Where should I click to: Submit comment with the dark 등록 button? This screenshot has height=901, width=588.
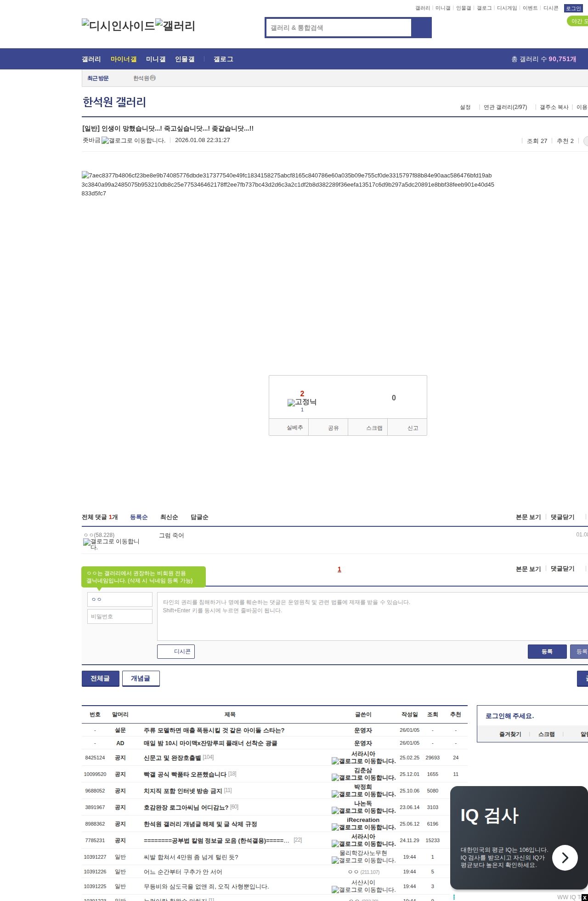(547, 651)
